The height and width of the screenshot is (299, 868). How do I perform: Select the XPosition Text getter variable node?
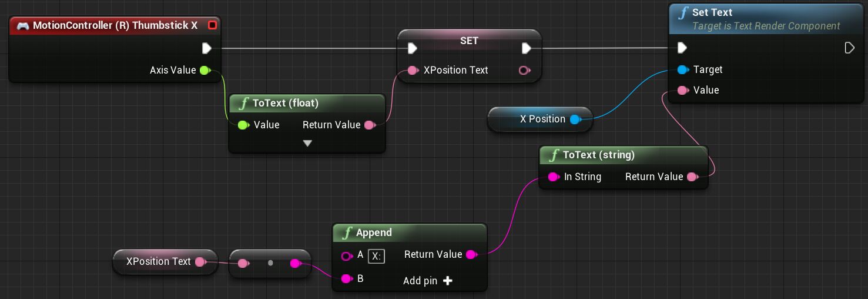click(159, 261)
